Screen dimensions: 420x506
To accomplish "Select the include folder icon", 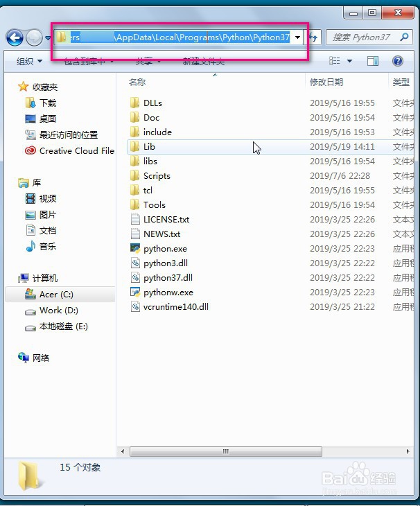I will point(135,132).
